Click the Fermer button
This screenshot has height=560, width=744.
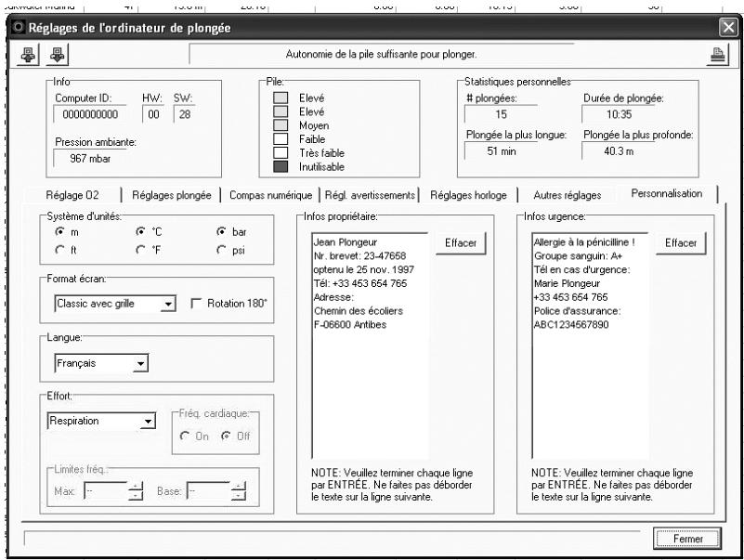click(x=687, y=539)
